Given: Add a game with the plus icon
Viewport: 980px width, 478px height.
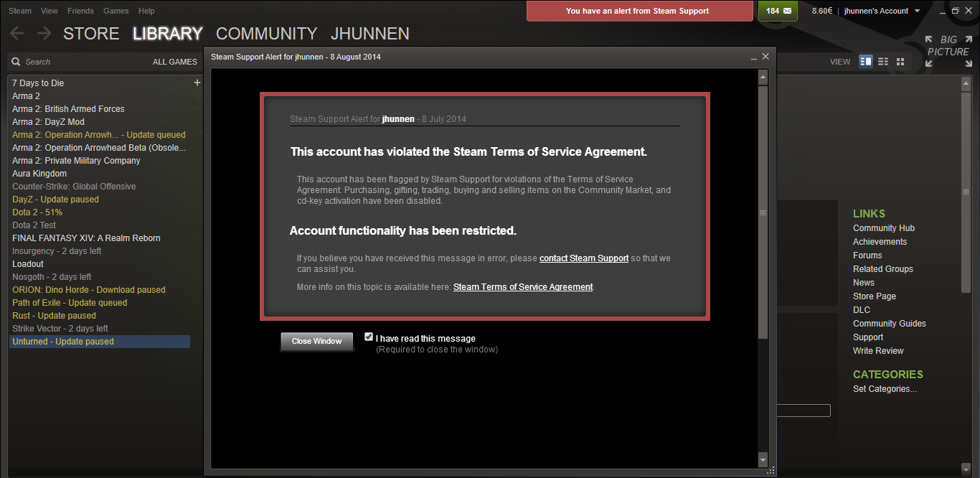Looking at the screenshot, I should (x=197, y=83).
